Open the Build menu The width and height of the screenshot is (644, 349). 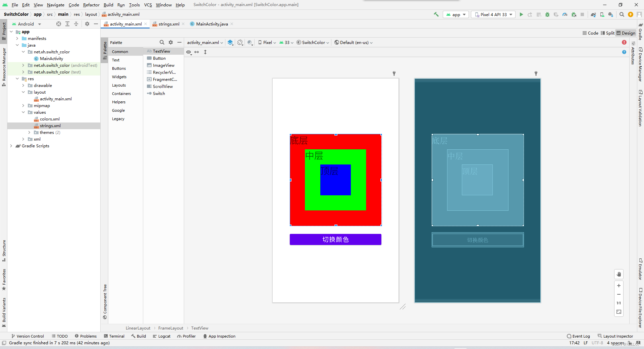point(108,5)
